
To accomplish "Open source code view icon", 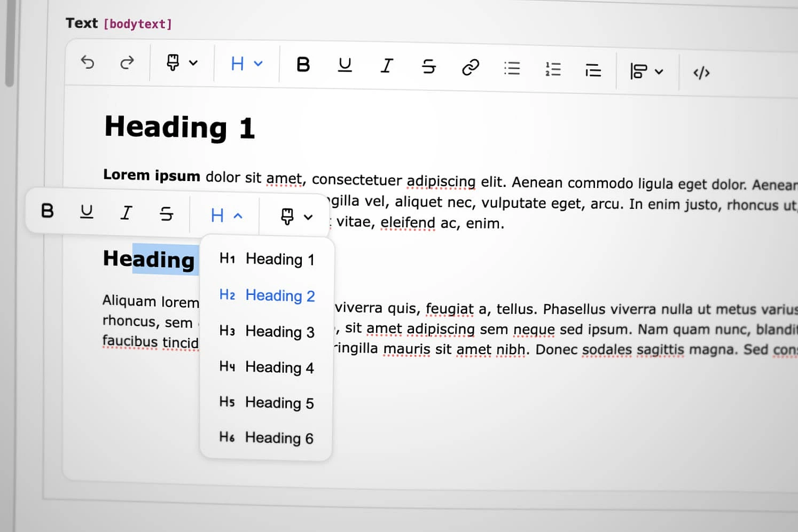I will pos(701,73).
